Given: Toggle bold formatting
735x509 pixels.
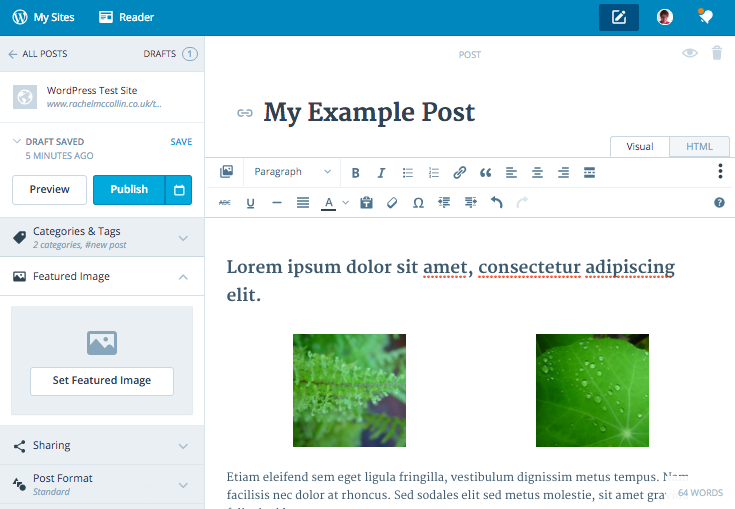Looking at the screenshot, I should 355,173.
